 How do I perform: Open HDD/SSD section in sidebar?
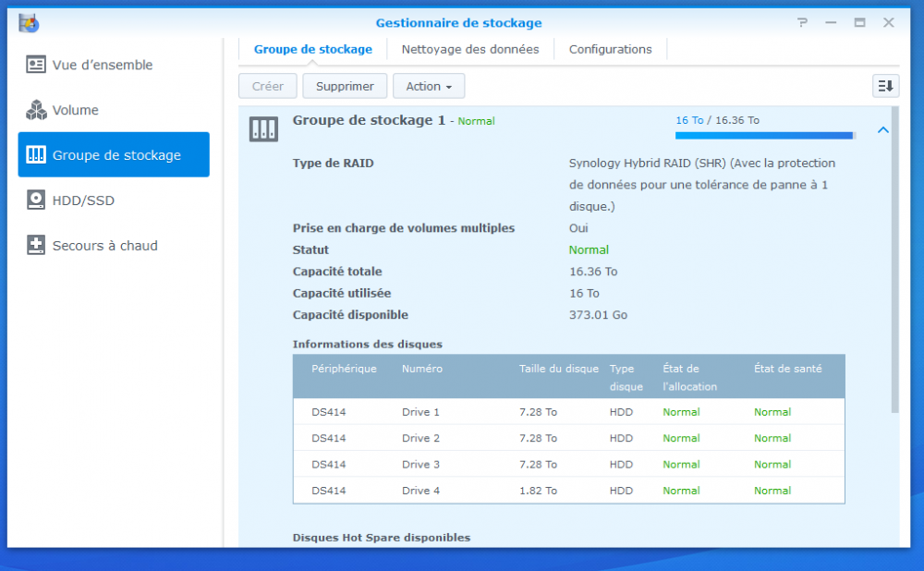[114, 200]
